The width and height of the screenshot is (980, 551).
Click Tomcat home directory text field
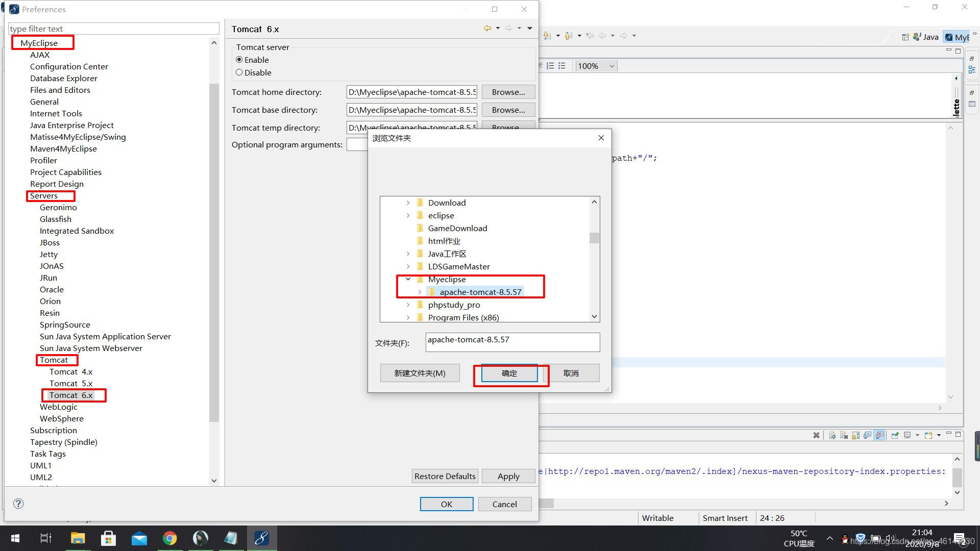(411, 92)
